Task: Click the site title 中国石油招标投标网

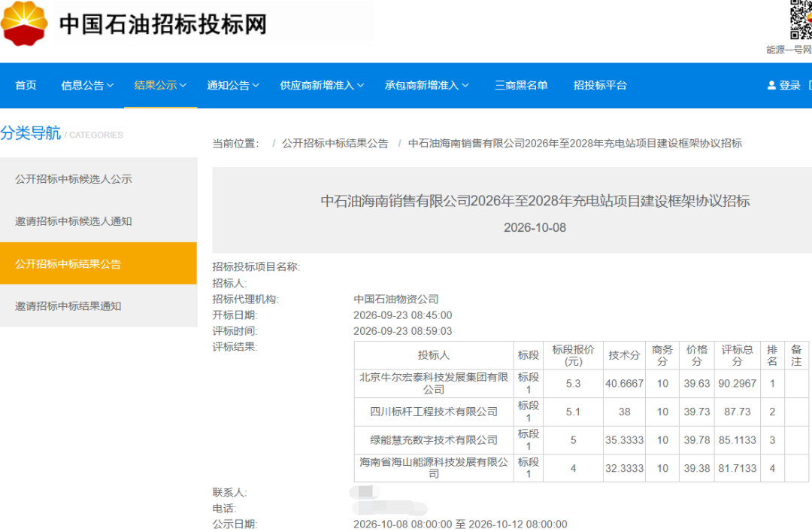Action: [x=163, y=24]
